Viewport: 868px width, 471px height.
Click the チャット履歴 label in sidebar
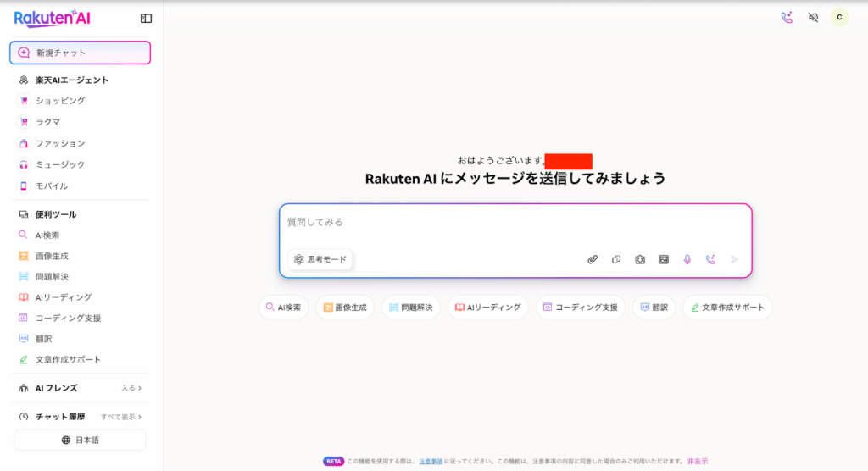pos(60,417)
